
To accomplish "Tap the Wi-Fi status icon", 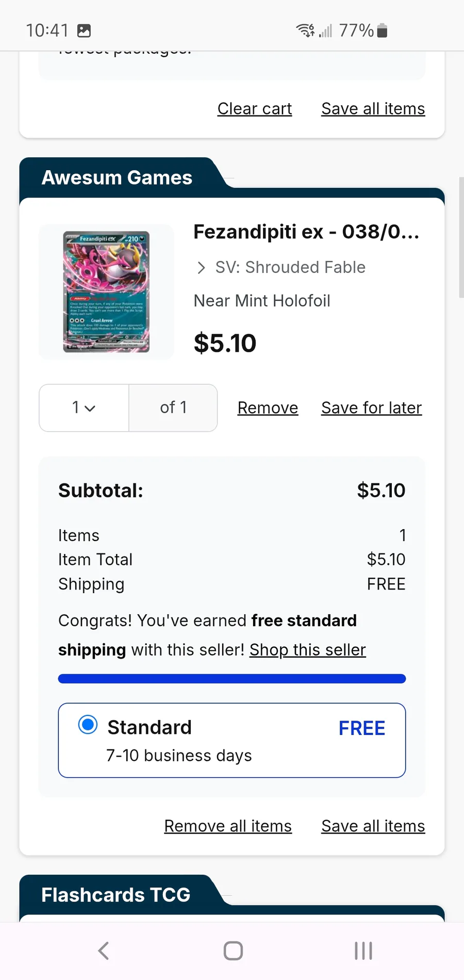I will 305,30.
